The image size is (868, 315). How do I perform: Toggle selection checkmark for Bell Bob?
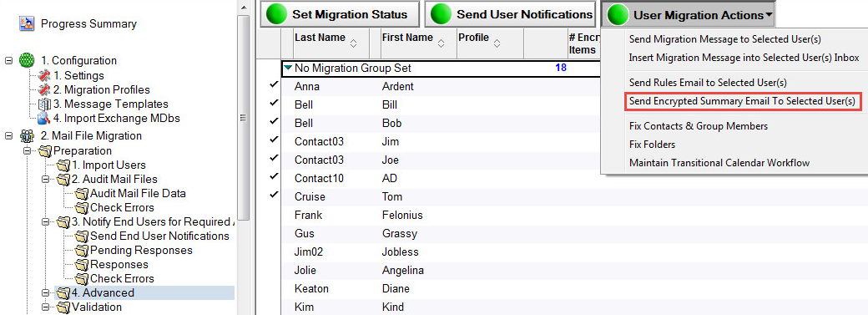click(x=274, y=121)
